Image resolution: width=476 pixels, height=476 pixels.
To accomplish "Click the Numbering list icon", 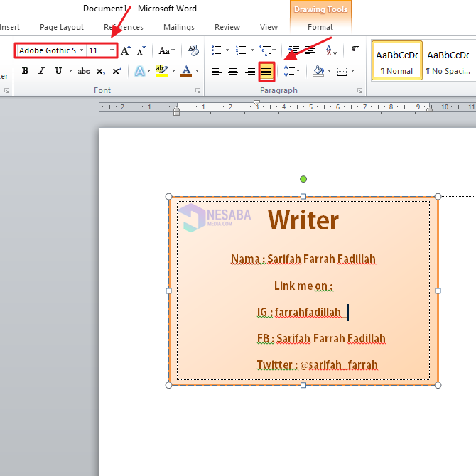I will point(241,50).
